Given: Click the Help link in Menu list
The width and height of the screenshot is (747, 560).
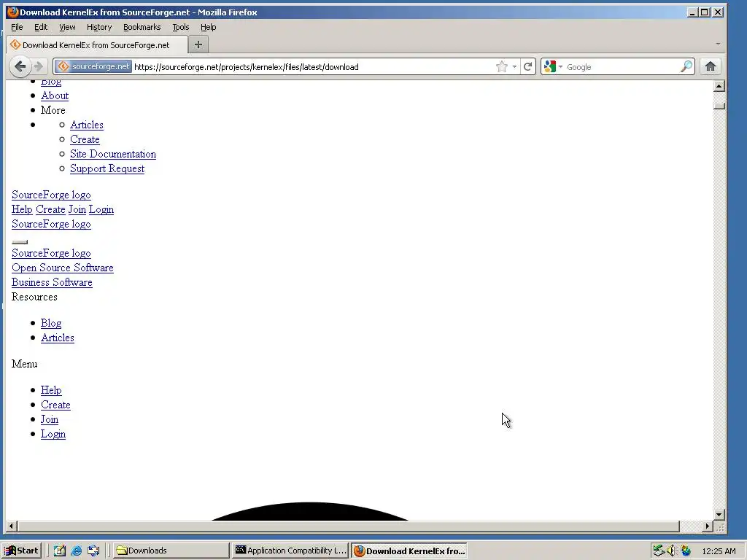Looking at the screenshot, I should tap(51, 390).
